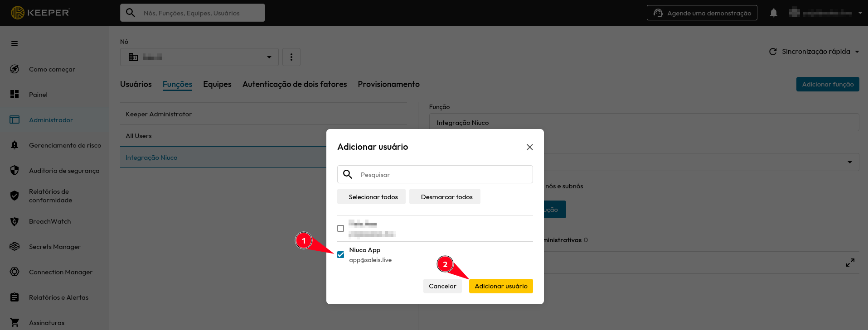868x330 pixels.
Task: Click the Painel dashboard icon
Action: click(x=15, y=94)
